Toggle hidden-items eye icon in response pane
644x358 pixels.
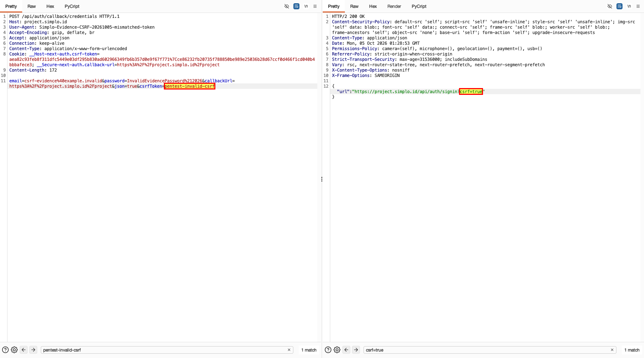pyautogui.click(x=610, y=6)
